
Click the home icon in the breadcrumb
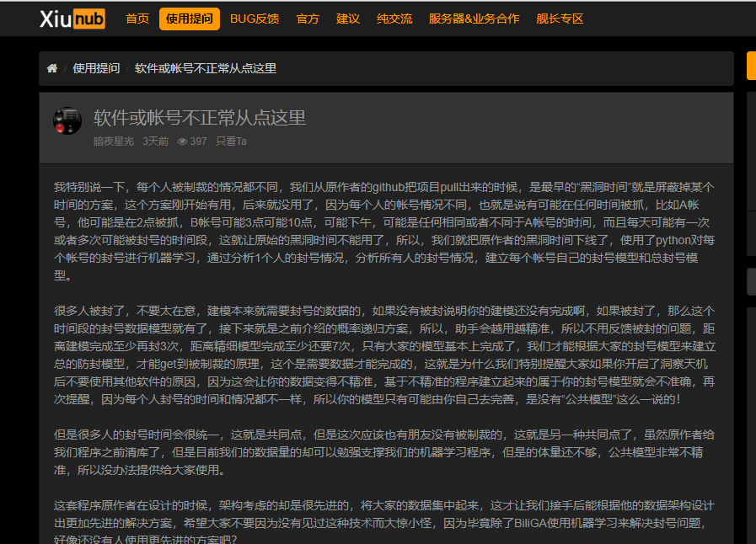coord(52,68)
